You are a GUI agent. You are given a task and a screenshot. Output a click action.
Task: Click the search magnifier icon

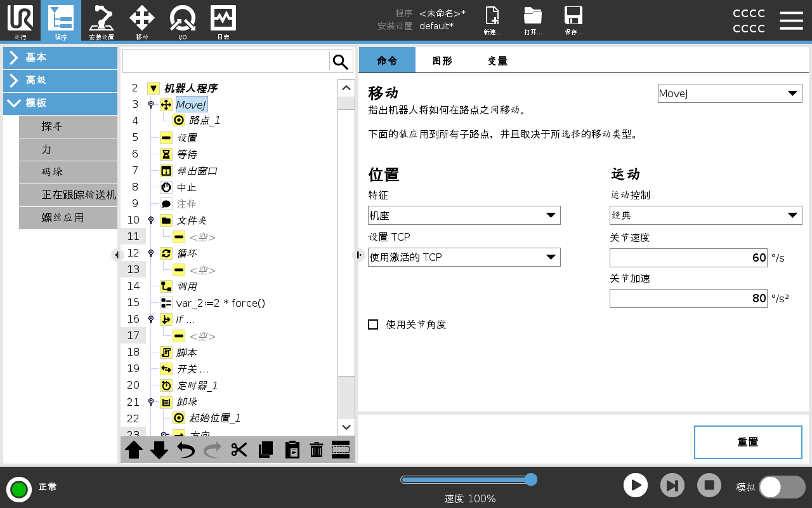341,62
